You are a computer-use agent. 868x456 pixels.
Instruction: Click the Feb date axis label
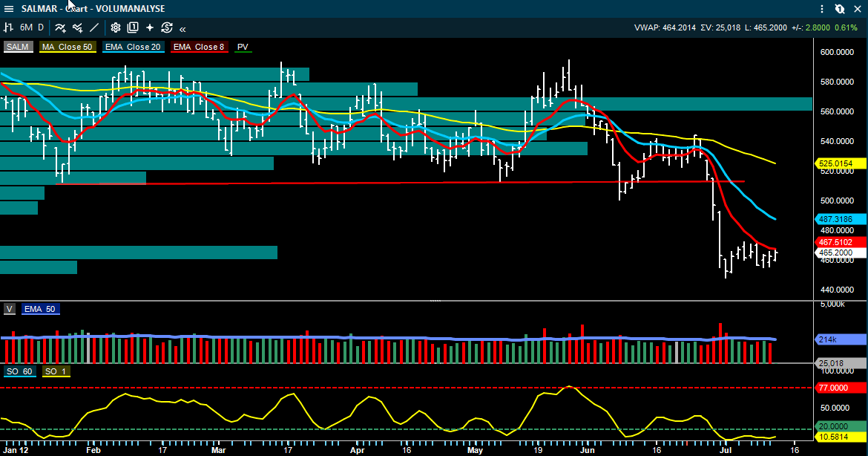pyautogui.click(x=93, y=451)
